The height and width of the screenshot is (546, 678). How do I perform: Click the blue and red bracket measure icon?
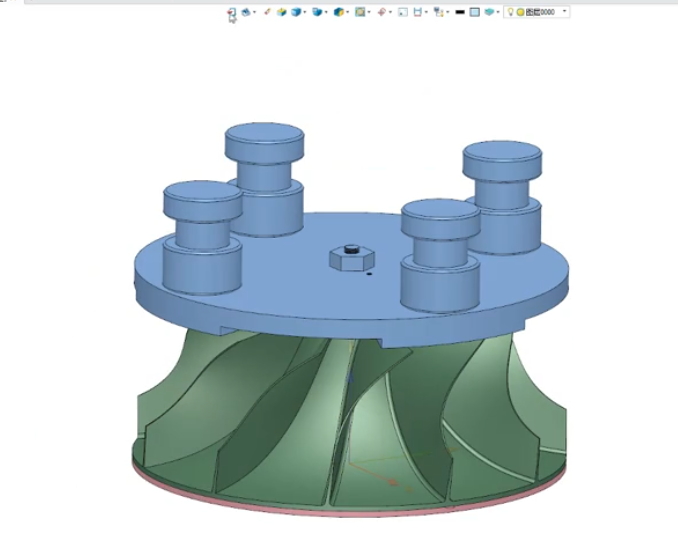417,12
